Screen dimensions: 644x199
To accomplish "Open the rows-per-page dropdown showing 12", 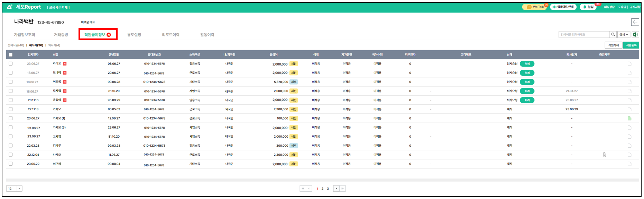I will (19, 189).
